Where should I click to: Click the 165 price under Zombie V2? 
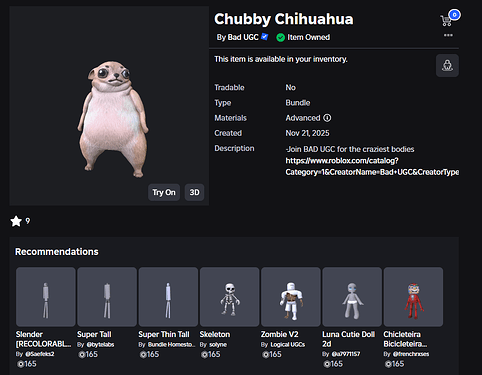pos(272,354)
